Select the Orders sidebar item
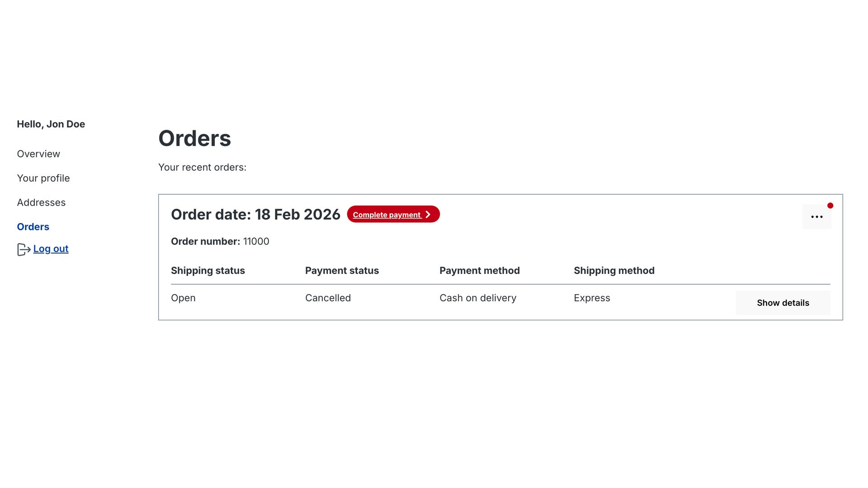This screenshot has height=488, width=868. tap(33, 227)
